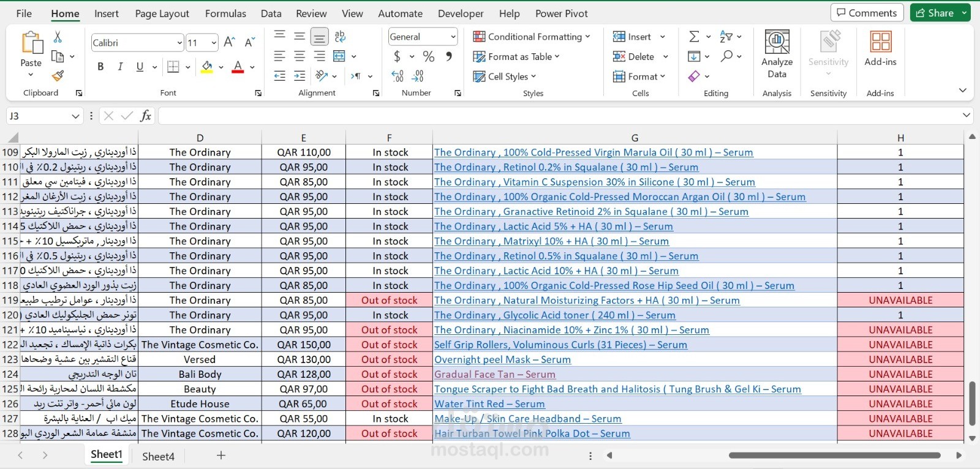
Task: Apply Percent Style formatting
Action: pyautogui.click(x=429, y=56)
